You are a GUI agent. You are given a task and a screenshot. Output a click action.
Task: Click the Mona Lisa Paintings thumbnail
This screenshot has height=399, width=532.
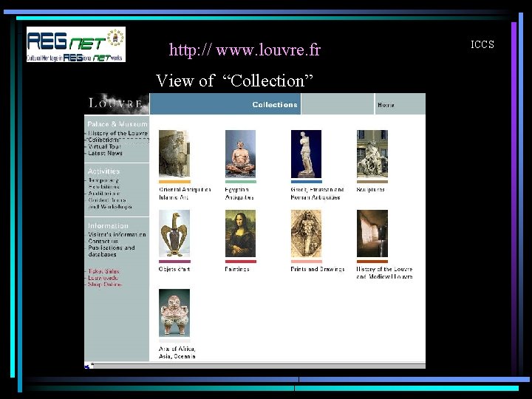240,233
